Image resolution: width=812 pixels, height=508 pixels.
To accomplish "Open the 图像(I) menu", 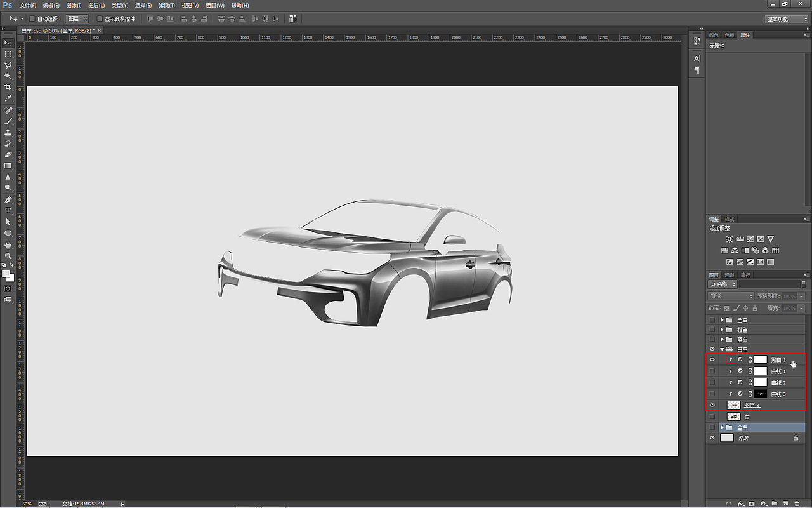I will tap(74, 5).
